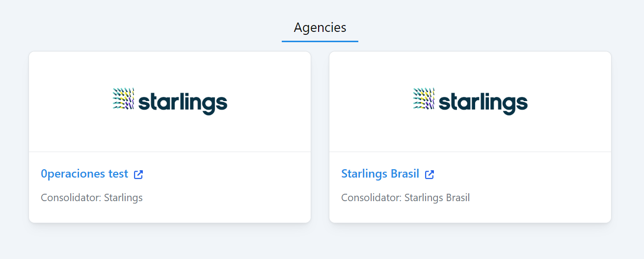Click external link icon beside 0peraciones test

tap(138, 174)
